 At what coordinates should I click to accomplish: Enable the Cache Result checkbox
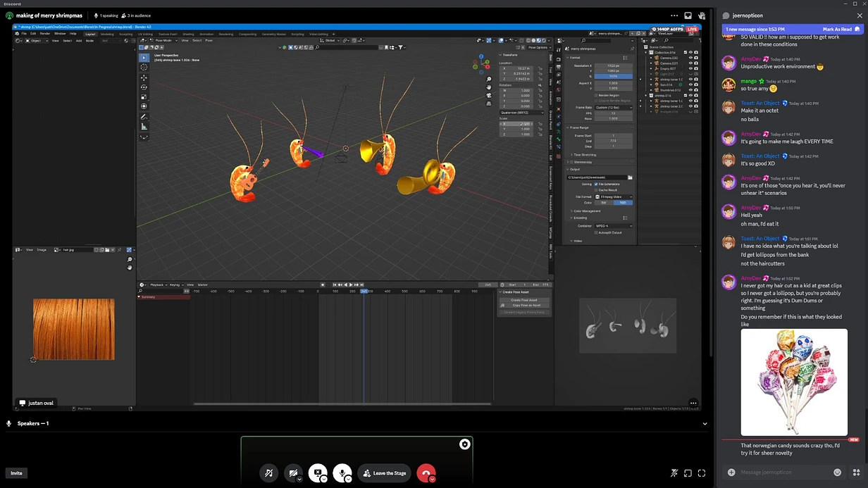597,190
